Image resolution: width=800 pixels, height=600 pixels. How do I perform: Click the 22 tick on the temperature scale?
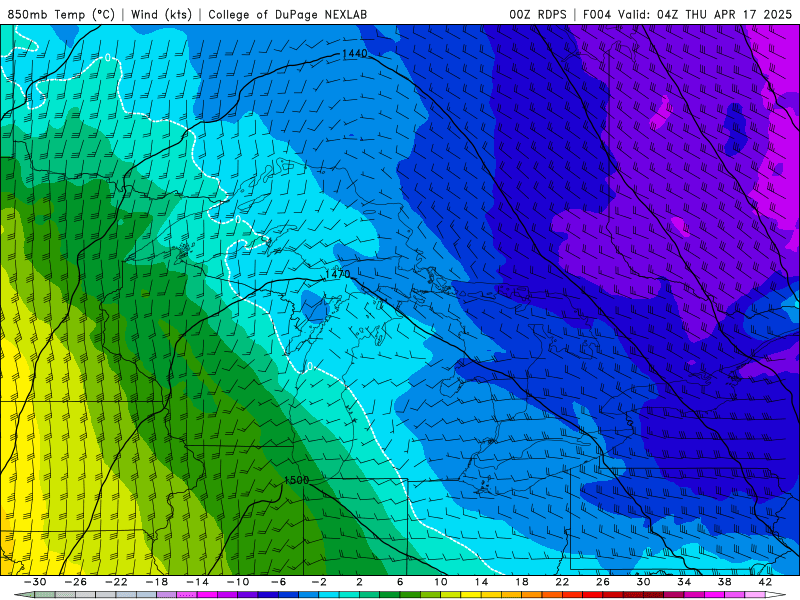click(x=562, y=582)
